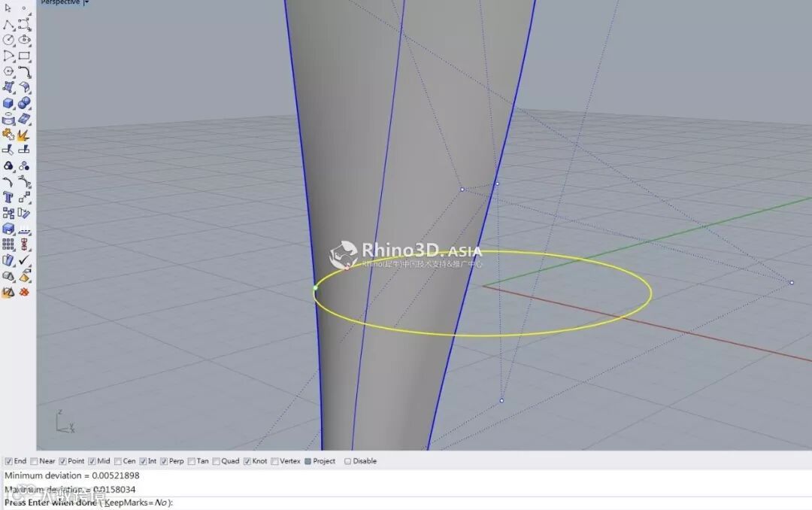Activate the Split tool

click(24, 150)
